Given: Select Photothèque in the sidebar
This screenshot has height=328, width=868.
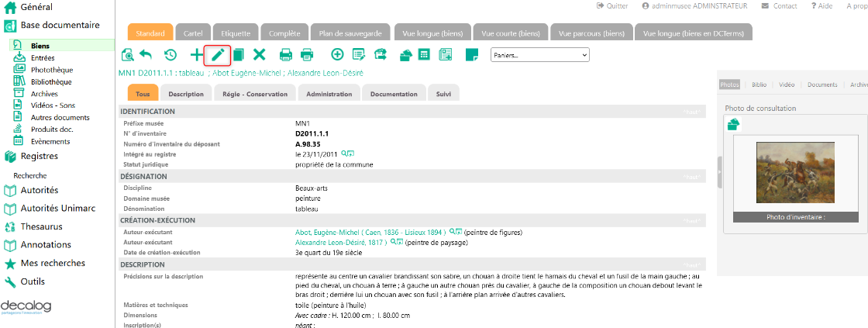Looking at the screenshot, I should [52, 70].
